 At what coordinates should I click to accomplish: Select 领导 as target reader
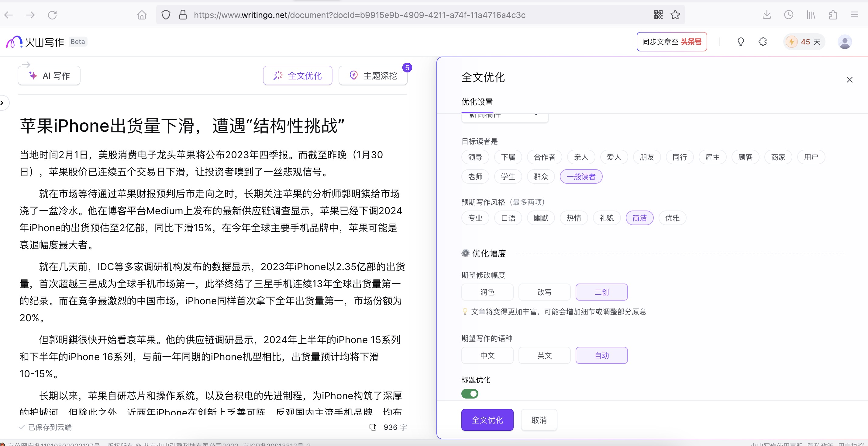475,157
